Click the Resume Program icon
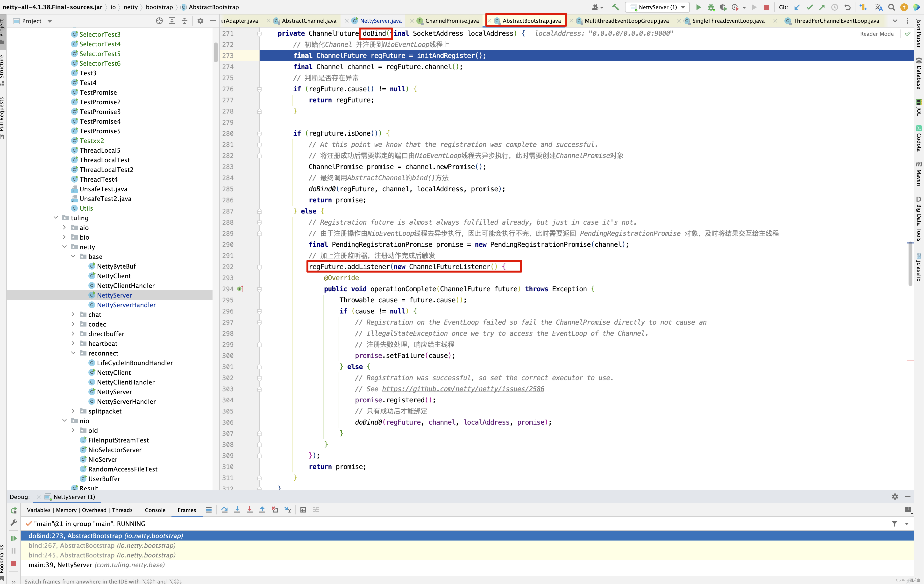Screen dimensions: 924x584 pos(14,538)
